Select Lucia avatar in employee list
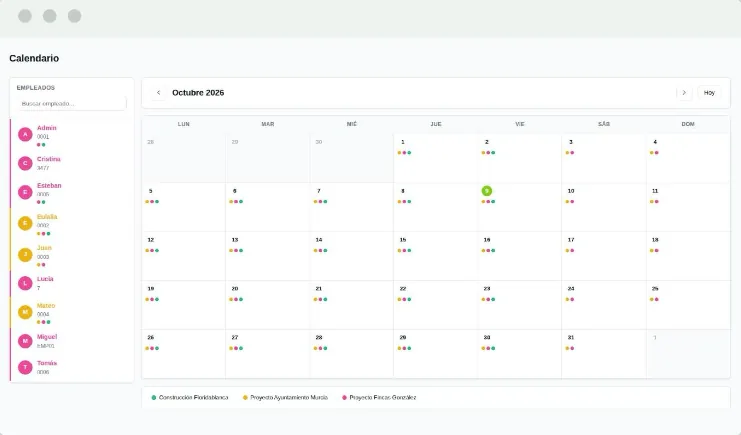 [25, 283]
